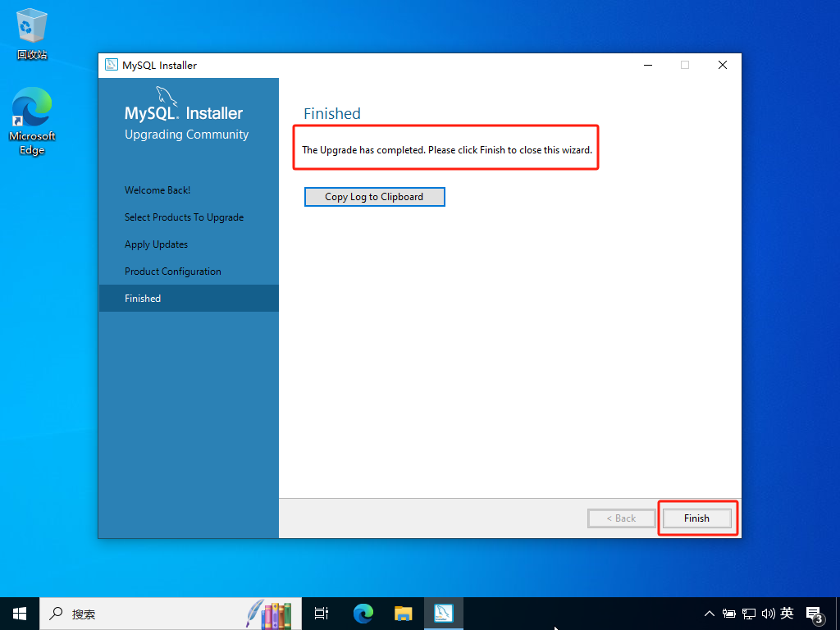
Task: Minimize the MySQL Installer window
Action: [x=648, y=66]
